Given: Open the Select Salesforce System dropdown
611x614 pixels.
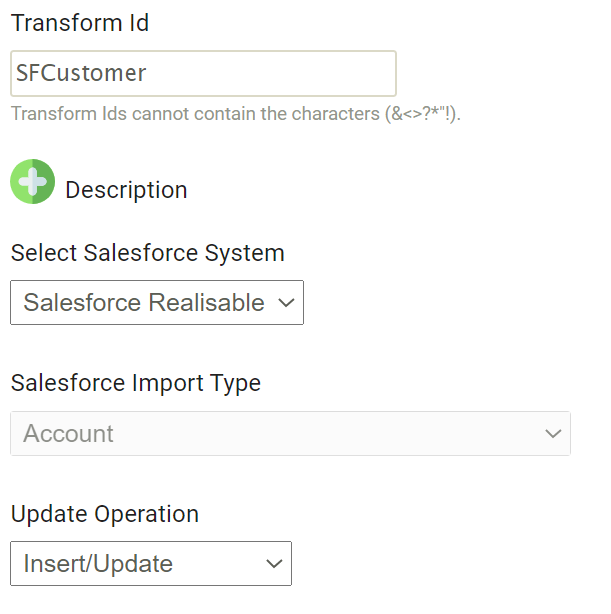Looking at the screenshot, I should coord(157,303).
